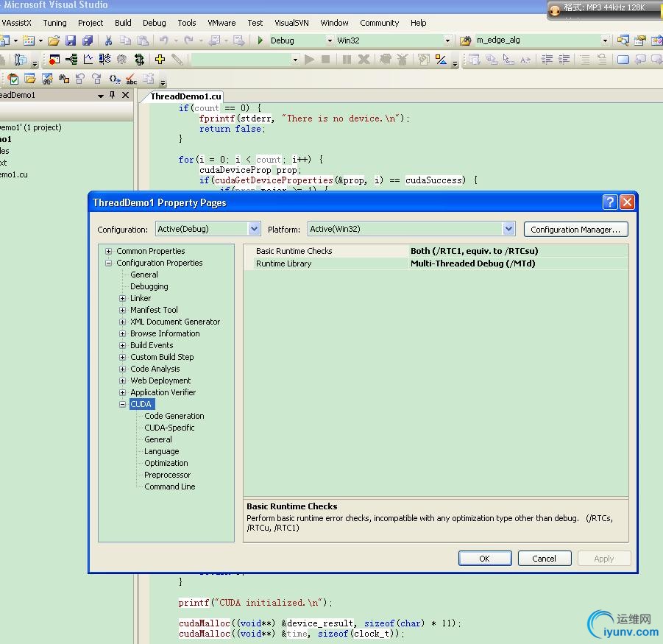Viewport: 663px width, 644px height.
Task: Open the Debug menu
Action: coord(155,23)
